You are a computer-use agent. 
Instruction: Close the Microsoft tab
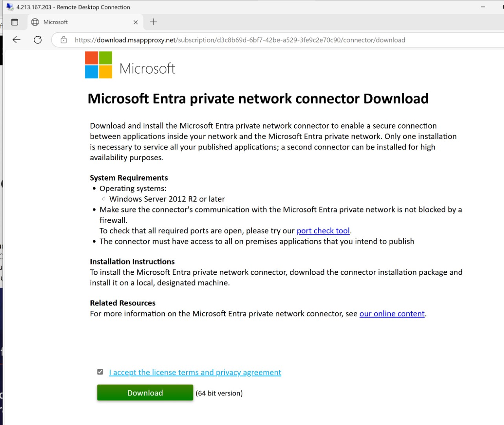(x=136, y=22)
